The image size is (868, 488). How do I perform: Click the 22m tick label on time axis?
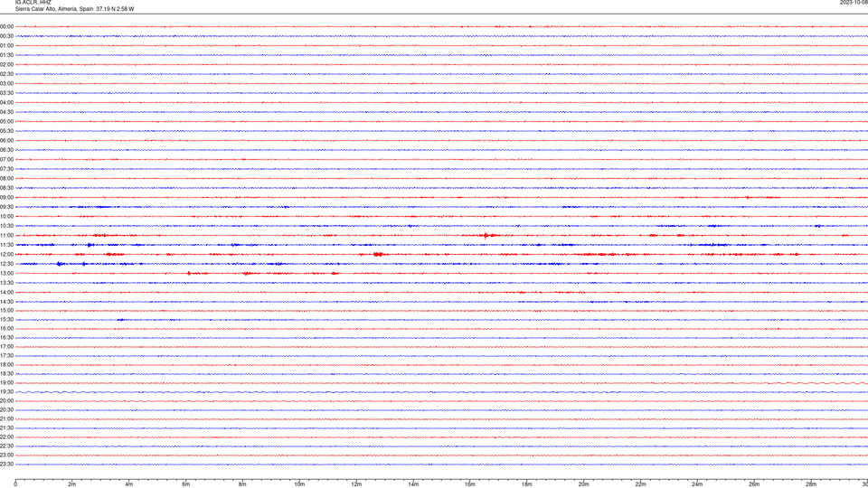[640, 484]
